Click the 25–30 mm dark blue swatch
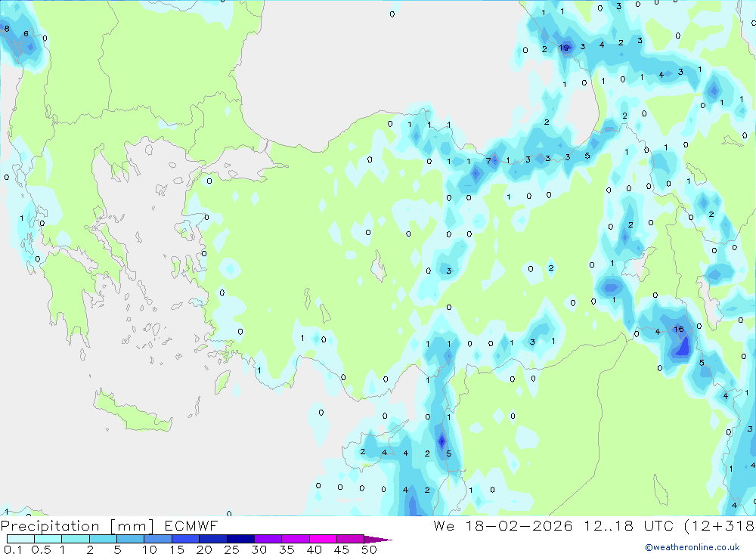 (240, 539)
